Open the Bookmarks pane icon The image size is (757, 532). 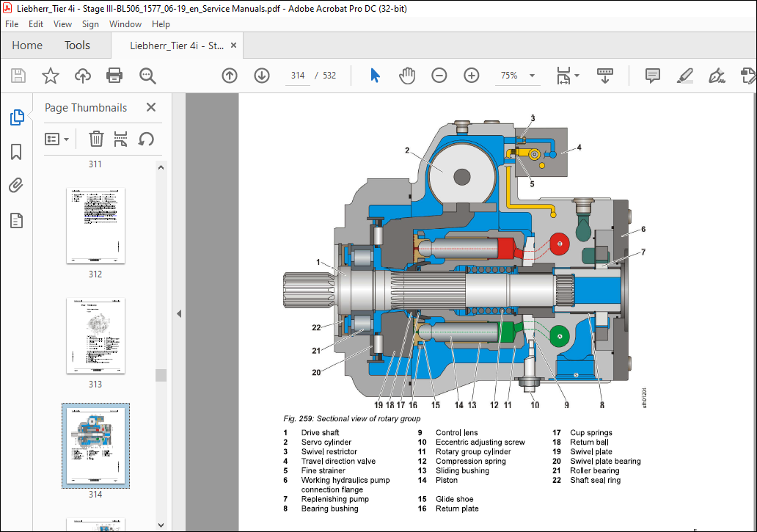point(16,152)
